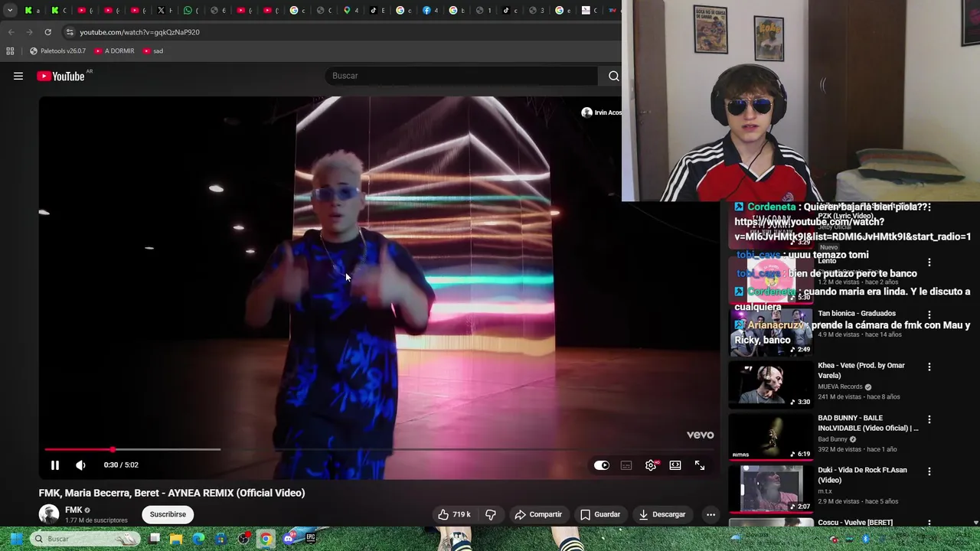Image resolution: width=980 pixels, height=551 pixels.
Task: Subscribe with the Suscribirse button
Action: [168, 514]
